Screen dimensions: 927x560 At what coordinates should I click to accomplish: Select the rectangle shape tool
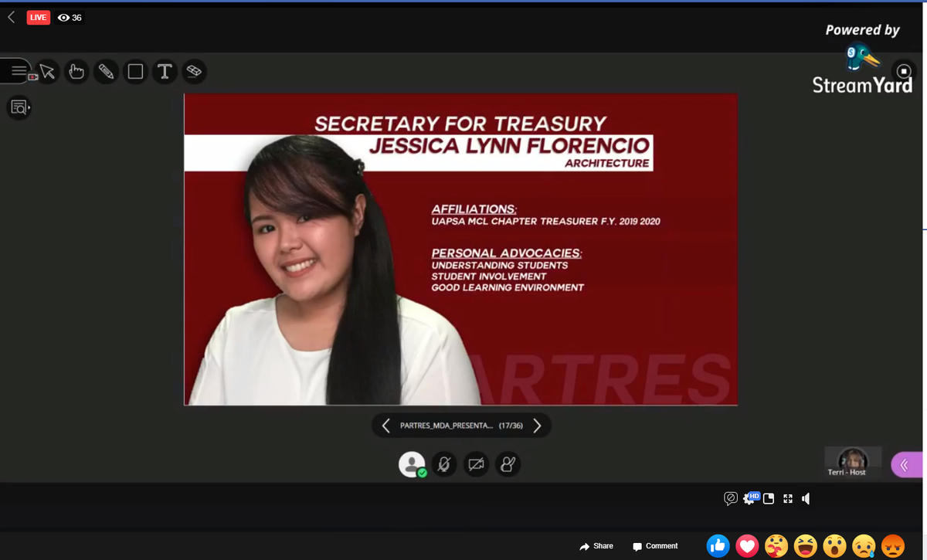(x=135, y=72)
